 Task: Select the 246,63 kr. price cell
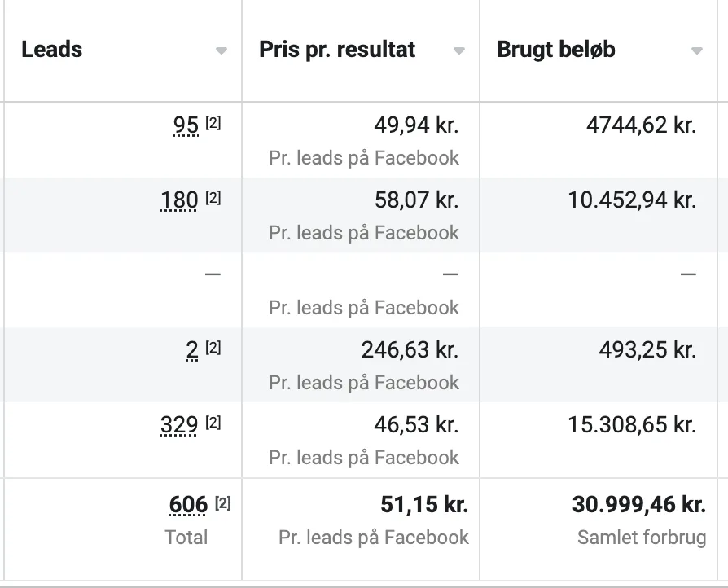410,350
